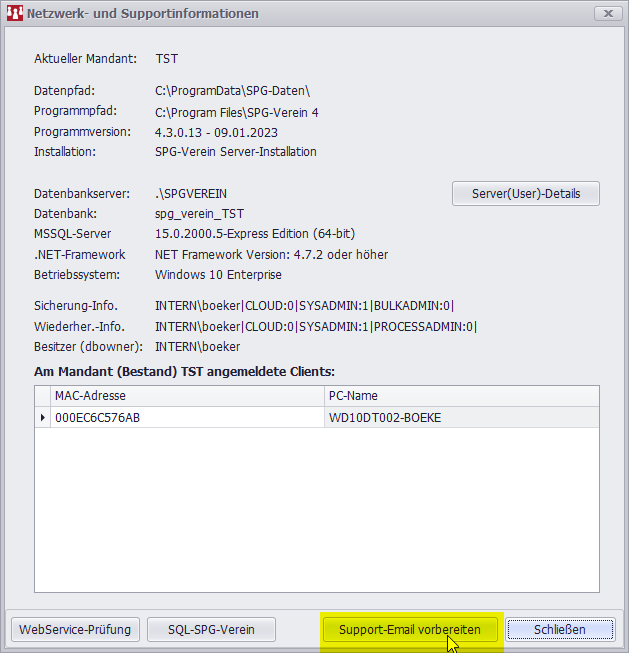Open Server(User)-Details
629x653 pixels.
coord(526,193)
